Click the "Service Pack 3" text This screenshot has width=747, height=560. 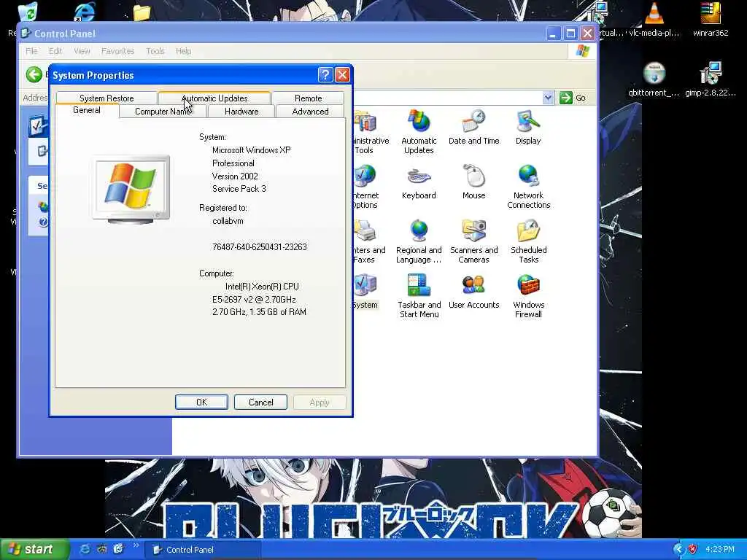239,189
